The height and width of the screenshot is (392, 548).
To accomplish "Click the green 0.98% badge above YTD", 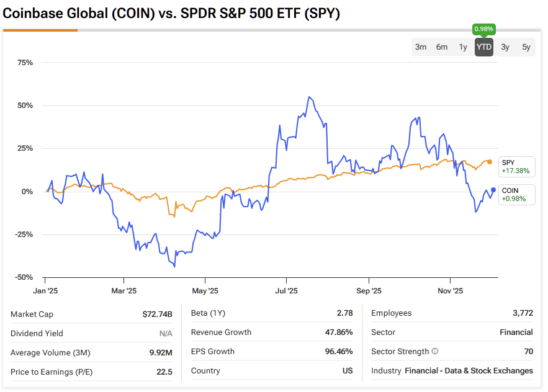I will point(483,29).
